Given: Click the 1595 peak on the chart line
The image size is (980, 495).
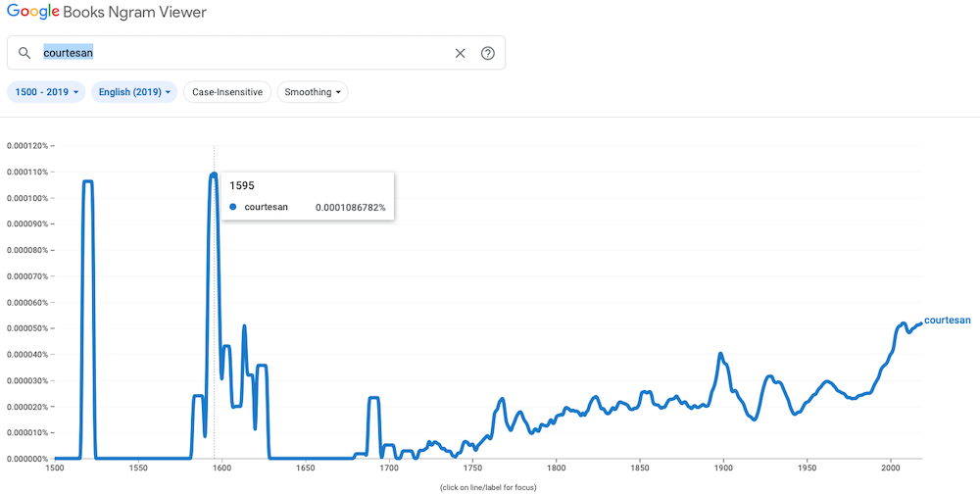Looking at the screenshot, I should click(x=214, y=174).
